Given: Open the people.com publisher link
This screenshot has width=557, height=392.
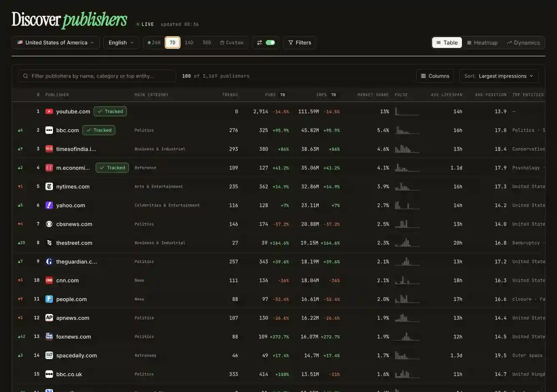Looking at the screenshot, I should tap(71, 299).
